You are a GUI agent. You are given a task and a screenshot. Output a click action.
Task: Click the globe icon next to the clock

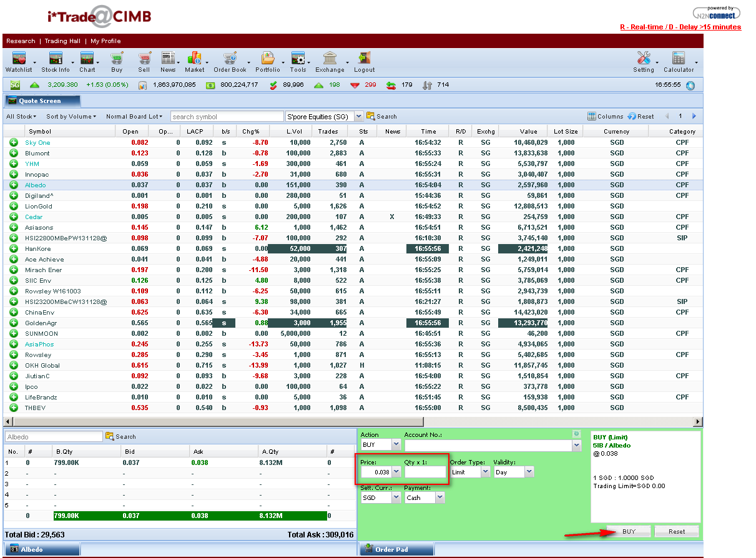[x=690, y=85]
